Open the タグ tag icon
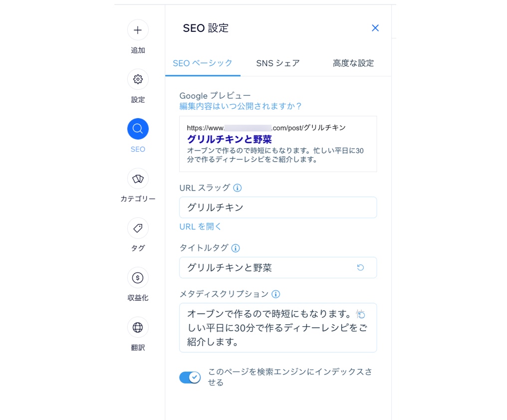The image size is (507, 420). point(138,228)
